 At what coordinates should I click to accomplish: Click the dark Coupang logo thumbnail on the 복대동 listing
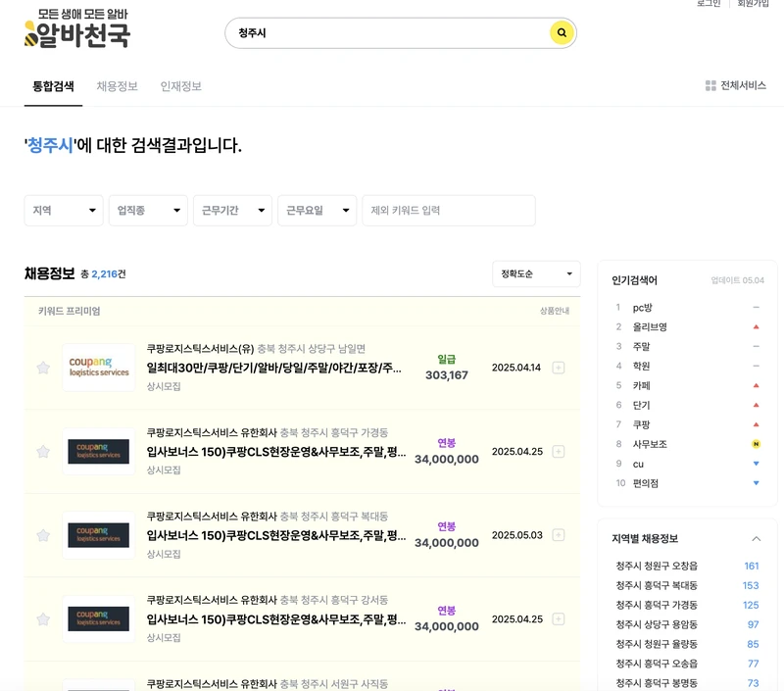coord(98,537)
